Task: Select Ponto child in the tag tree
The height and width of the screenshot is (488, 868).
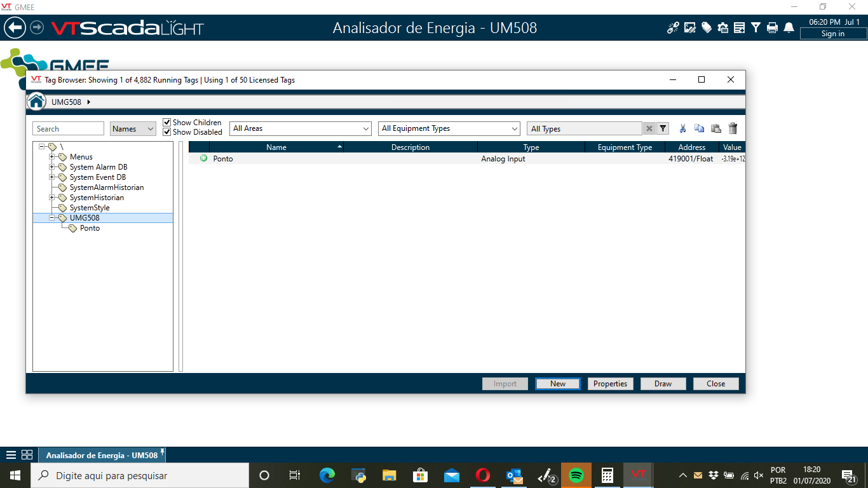Action: pyautogui.click(x=90, y=228)
